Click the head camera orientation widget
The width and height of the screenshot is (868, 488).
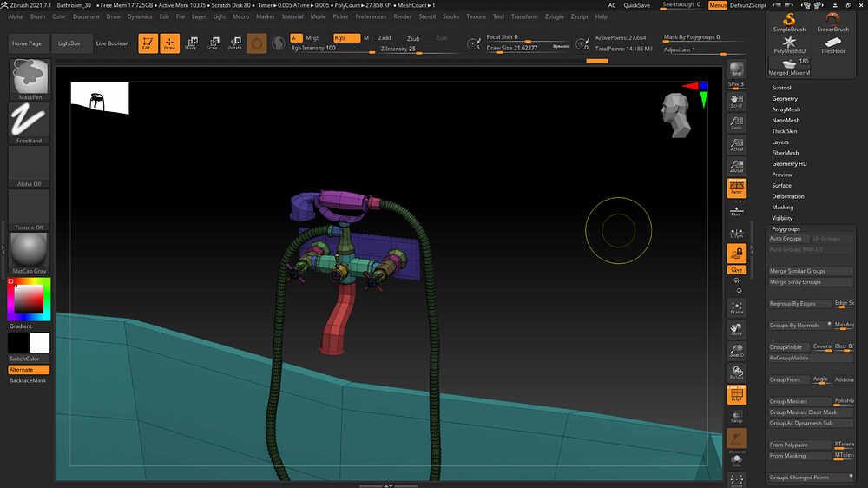point(676,115)
